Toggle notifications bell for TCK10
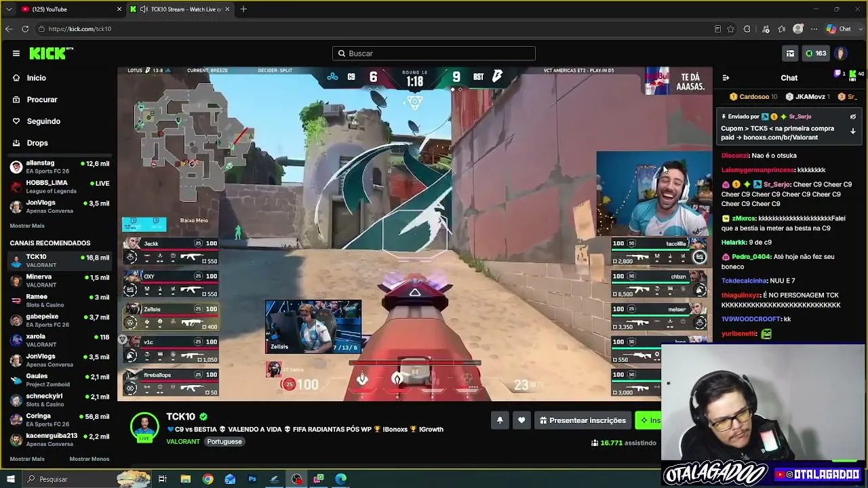Viewport: 868px width, 488px height. point(500,420)
